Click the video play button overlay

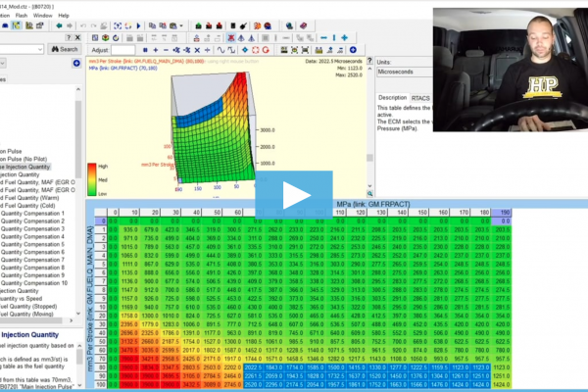[x=293, y=196]
